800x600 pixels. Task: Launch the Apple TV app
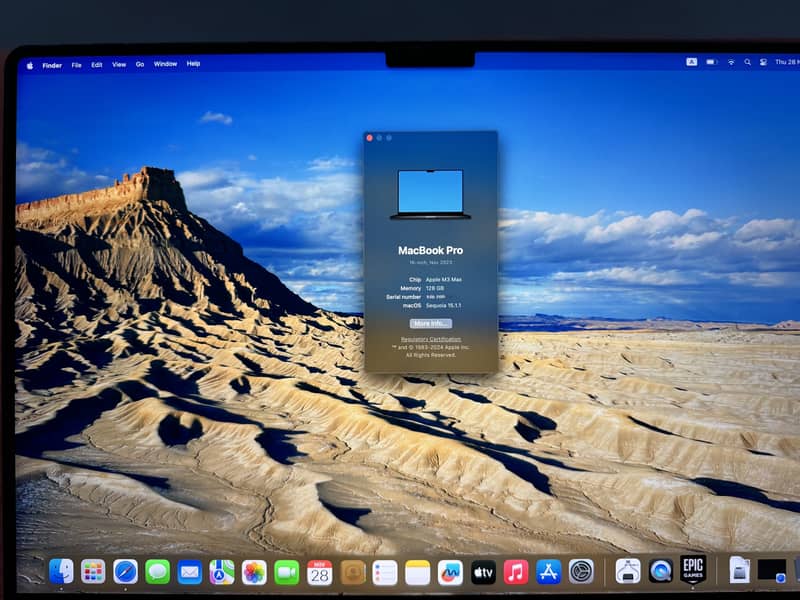[x=483, y=572]
